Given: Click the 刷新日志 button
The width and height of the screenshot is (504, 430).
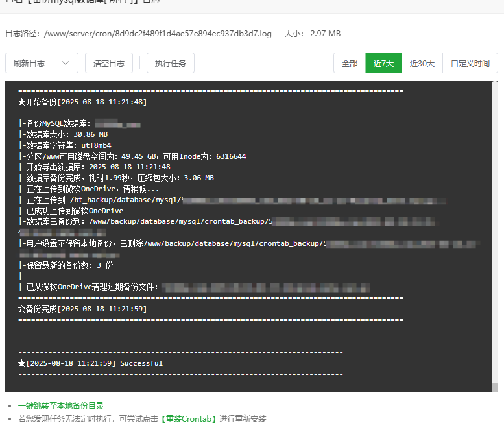Looking at the screenshot, I should [x=29, y=63].
